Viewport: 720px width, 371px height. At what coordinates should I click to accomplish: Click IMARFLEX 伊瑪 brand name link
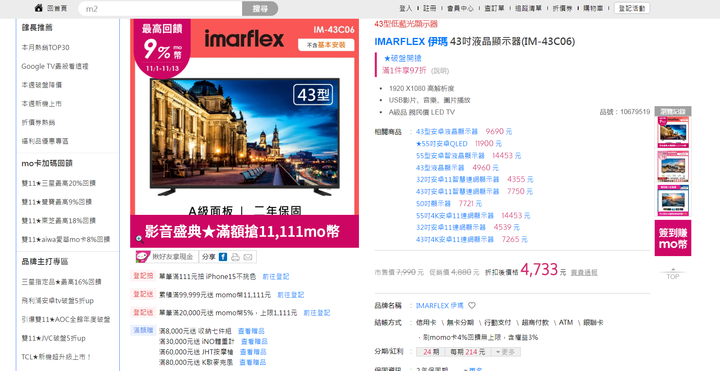pyautogui.click(x=439, y=305)
